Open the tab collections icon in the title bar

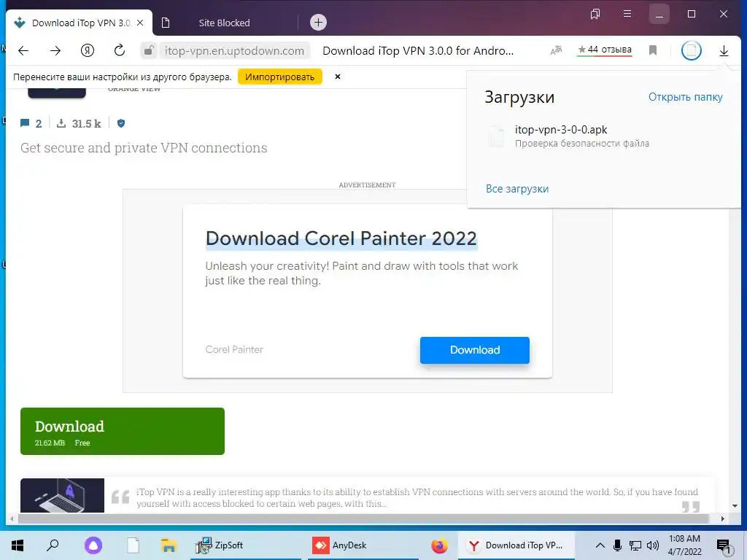(x=595, y=15)
